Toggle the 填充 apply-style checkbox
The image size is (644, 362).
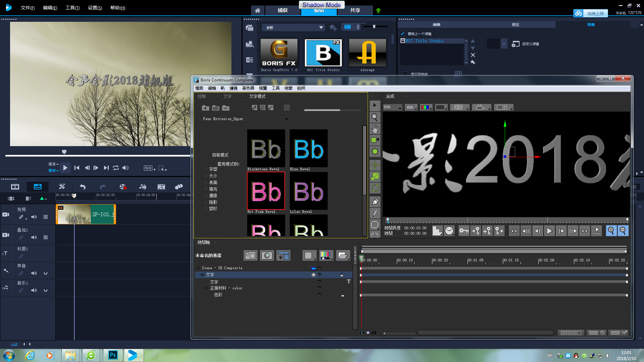[x=206, y=189]
